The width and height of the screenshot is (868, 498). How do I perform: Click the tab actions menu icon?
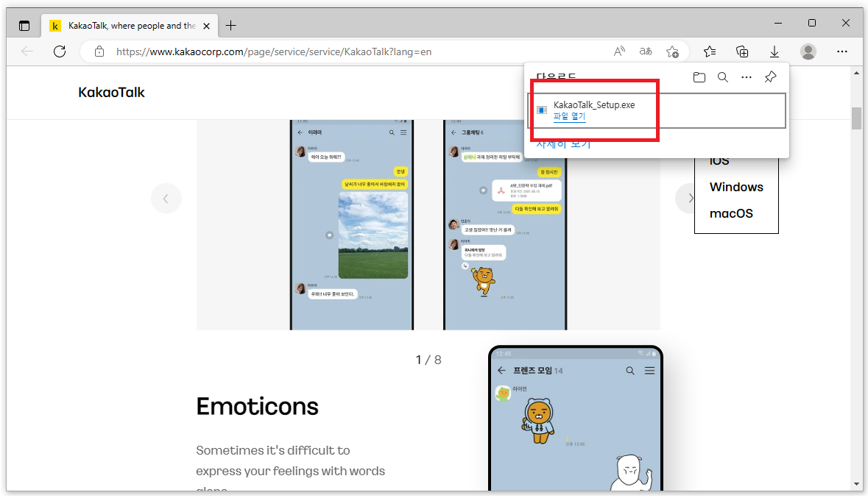[x=24, y=26]
